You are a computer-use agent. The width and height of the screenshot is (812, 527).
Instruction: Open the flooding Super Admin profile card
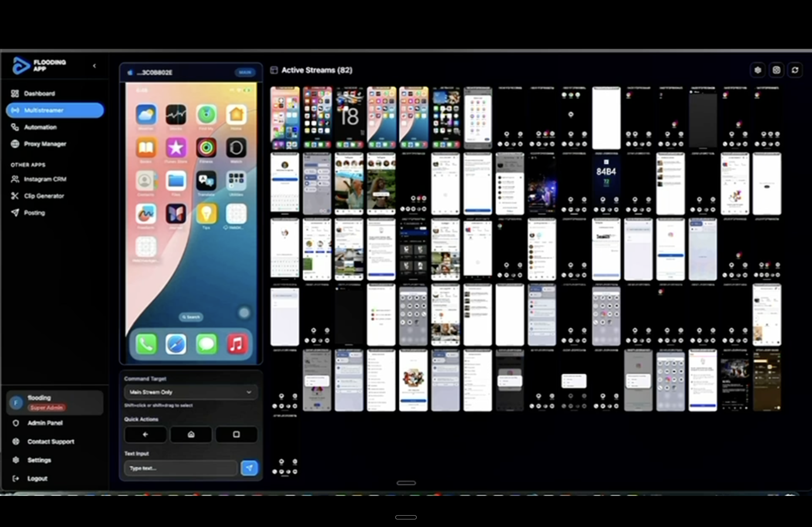tap(55, 402)
